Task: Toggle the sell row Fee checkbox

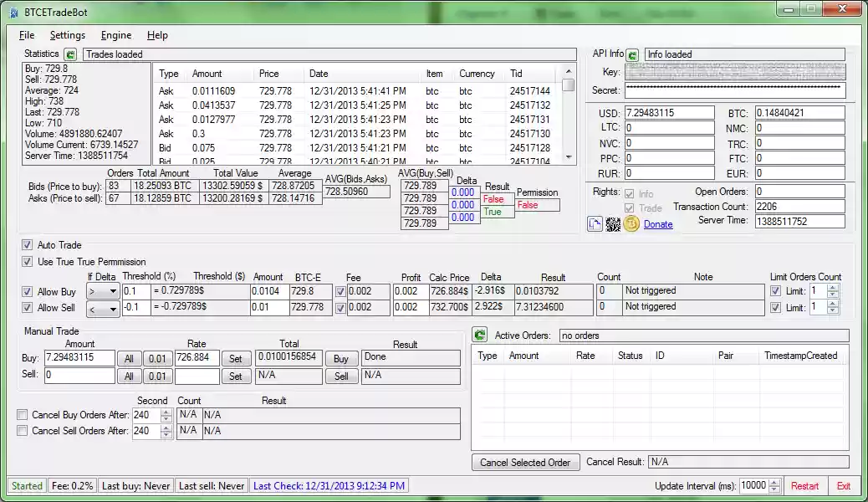Action: click(340, 308)
